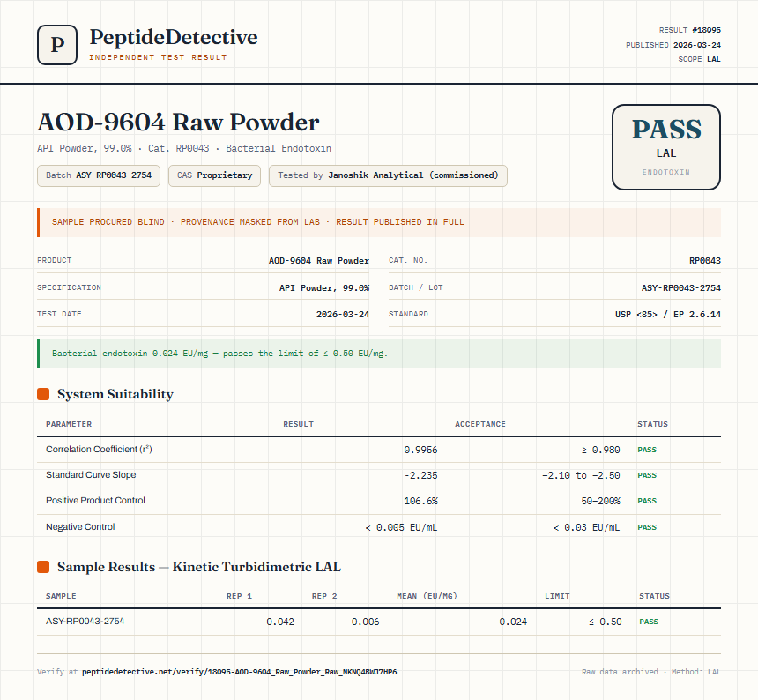The image size is (758, 700).
Task: Click the Correlation Coefficient (r²) row label
Action: pyautogui.click(x=99, y=450)
